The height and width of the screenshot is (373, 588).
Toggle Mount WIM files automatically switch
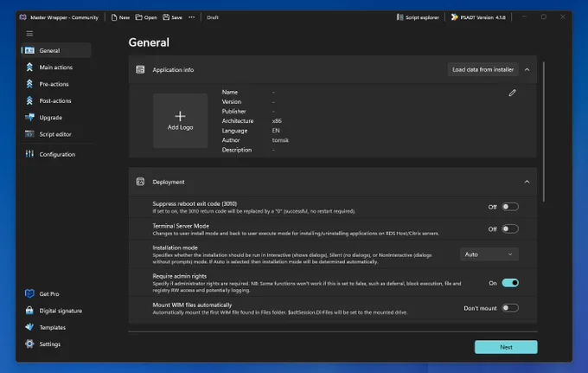(510, 308)
